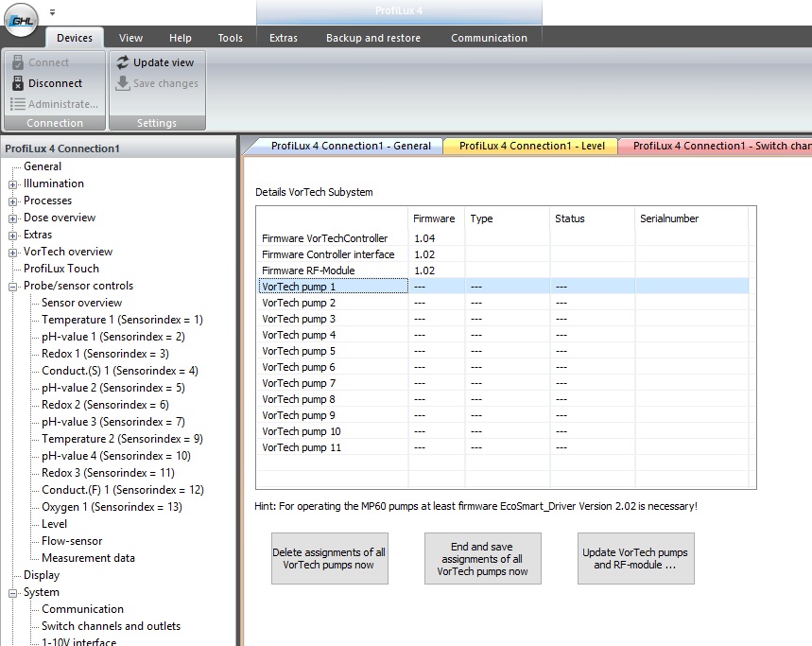Collapse the Probe/sensor controls node

(x=12, y=287)
